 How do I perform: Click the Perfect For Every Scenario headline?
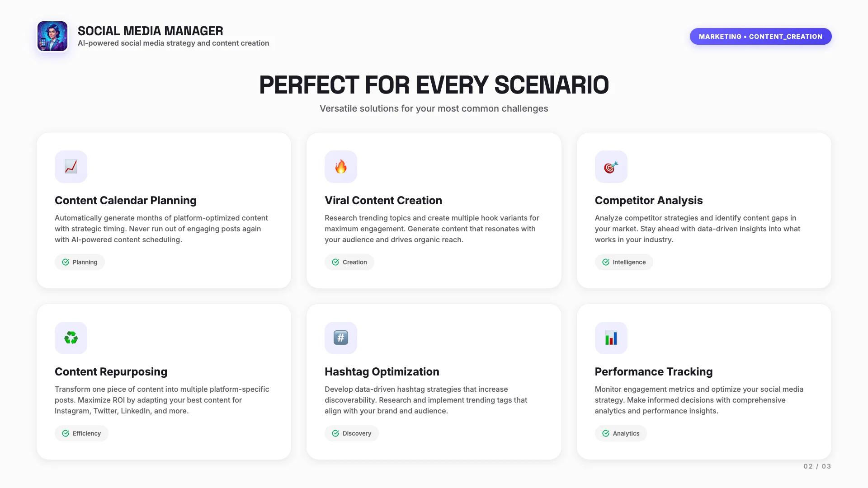[x=434, y=85]
